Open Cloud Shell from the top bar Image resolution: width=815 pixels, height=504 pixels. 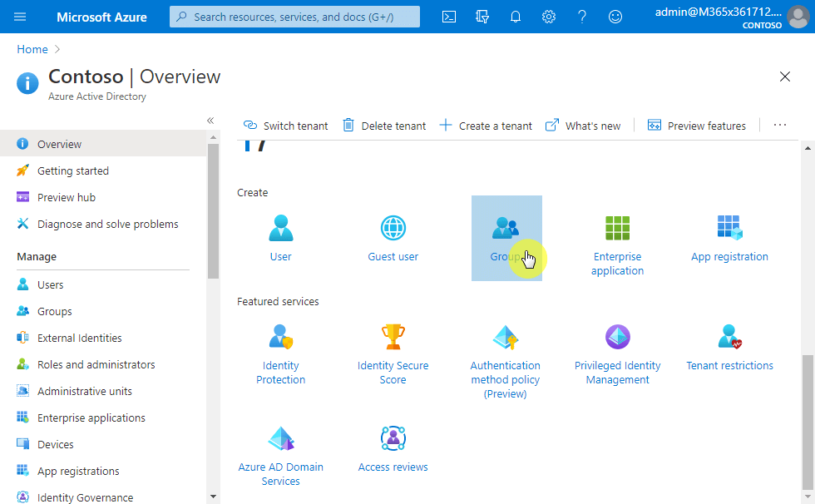click(x=449, y=17)
